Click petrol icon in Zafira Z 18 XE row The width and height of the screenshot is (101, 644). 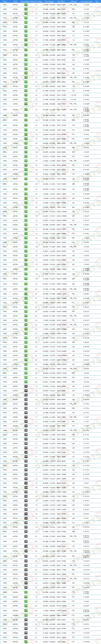(x=26, y=601)
